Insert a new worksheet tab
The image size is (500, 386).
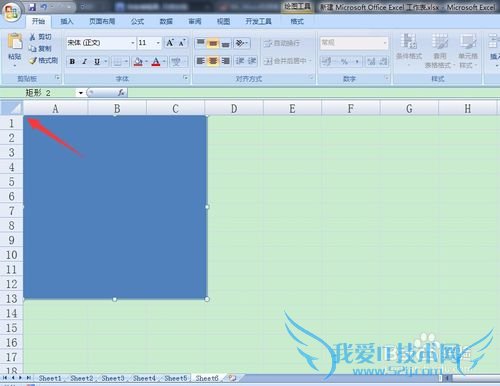point(232,378)
